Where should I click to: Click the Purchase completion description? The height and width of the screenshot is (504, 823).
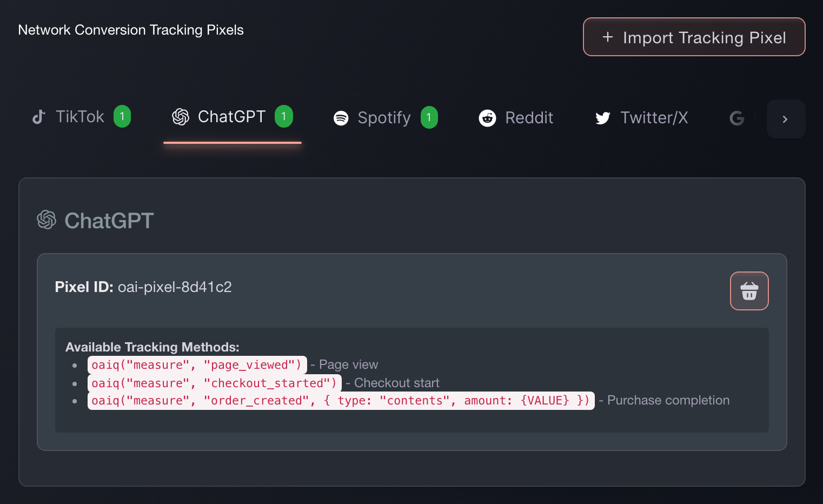668,400
